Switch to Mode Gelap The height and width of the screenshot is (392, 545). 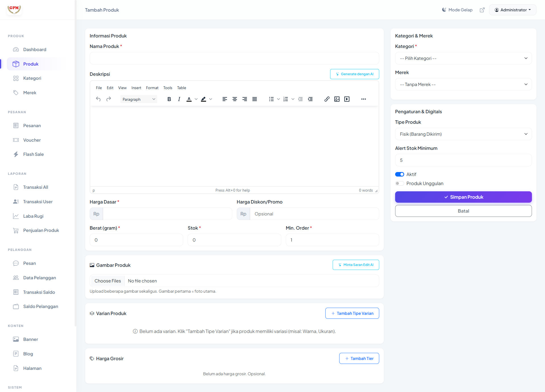point(457,10)
